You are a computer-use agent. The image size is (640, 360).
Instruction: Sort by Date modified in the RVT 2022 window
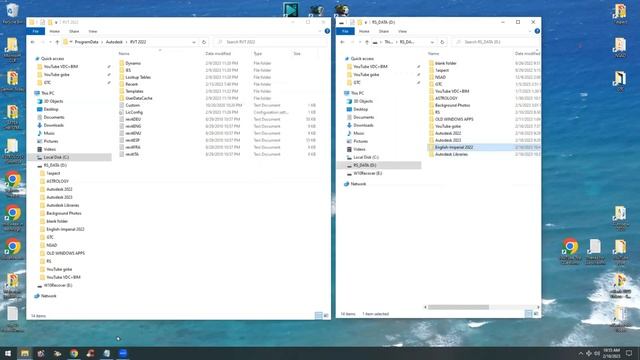pyautogui.click(x=218, y=54)
